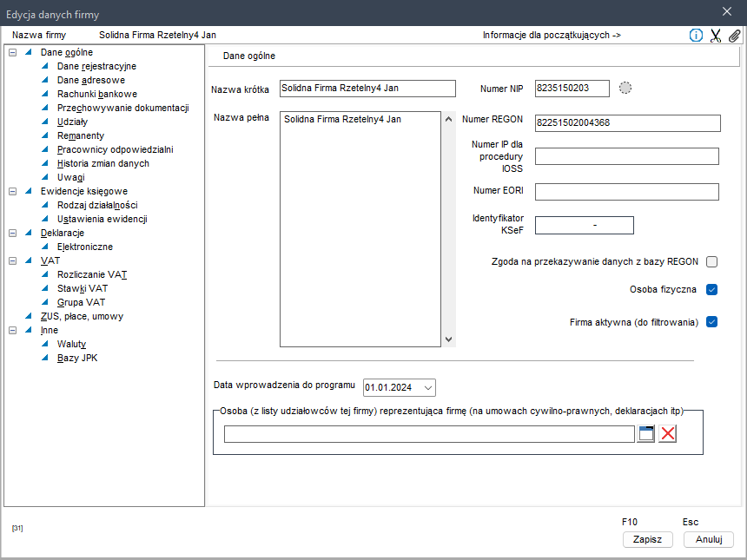The image size is (747, 560).
Task: Click the representative person text field
Action: pyautogui.click(x=429, y=434)
